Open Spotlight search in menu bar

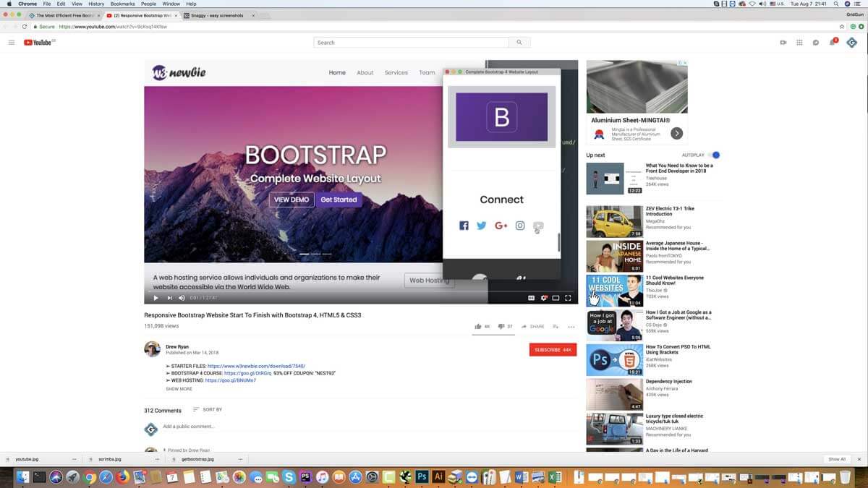(838, 4)
